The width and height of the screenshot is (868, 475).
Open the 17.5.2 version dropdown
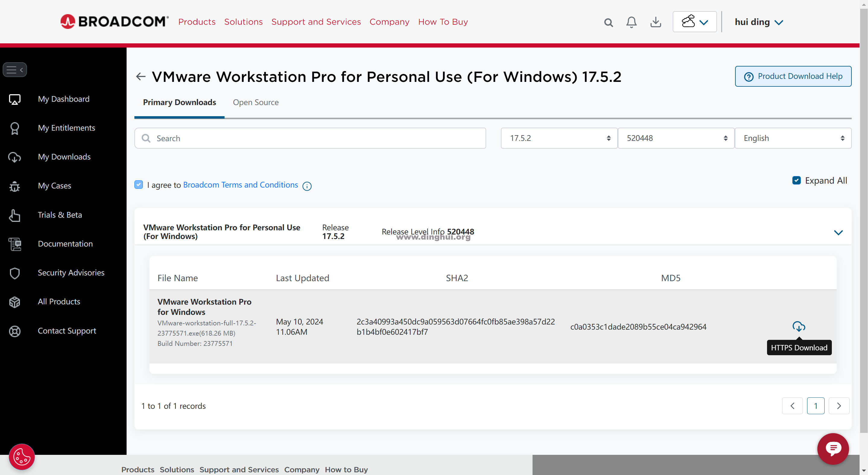[559, 138]
